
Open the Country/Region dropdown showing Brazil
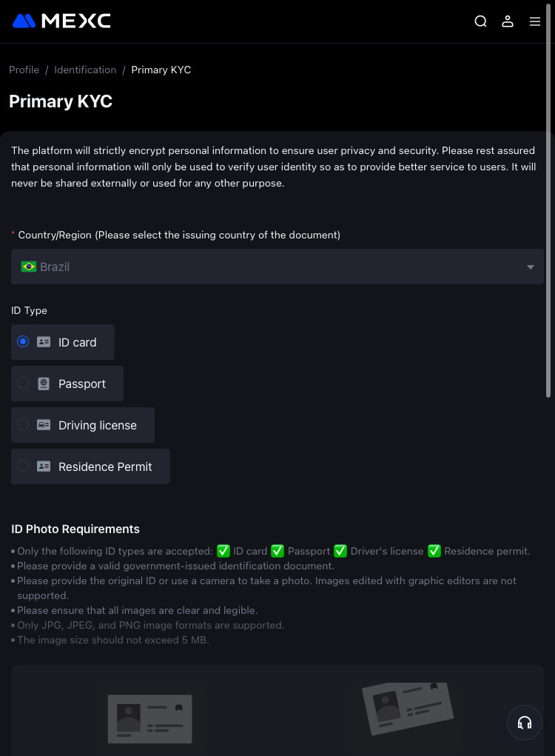tap(277, 267)
